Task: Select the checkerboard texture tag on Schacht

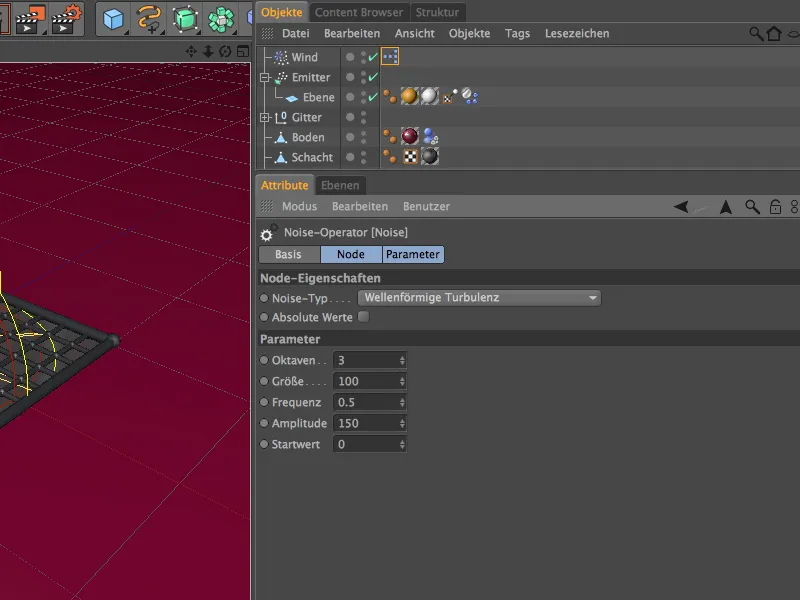Action: tap(410, 157)
